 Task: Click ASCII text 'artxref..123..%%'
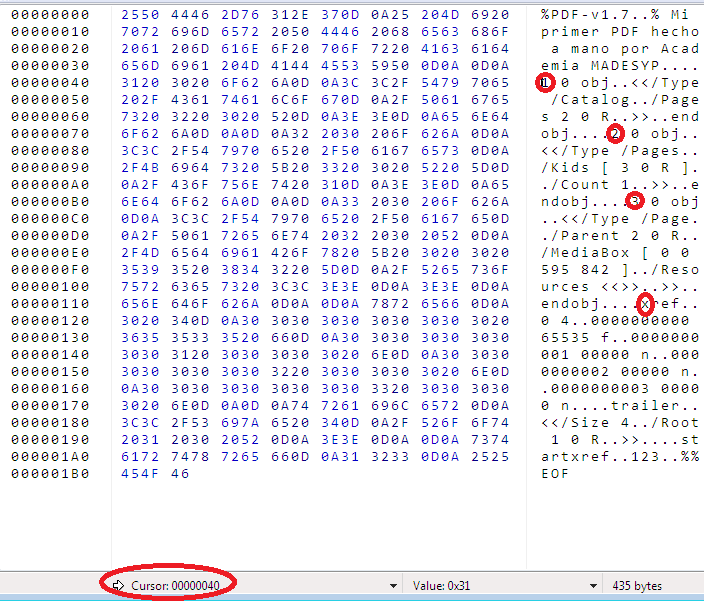[620, 457]
